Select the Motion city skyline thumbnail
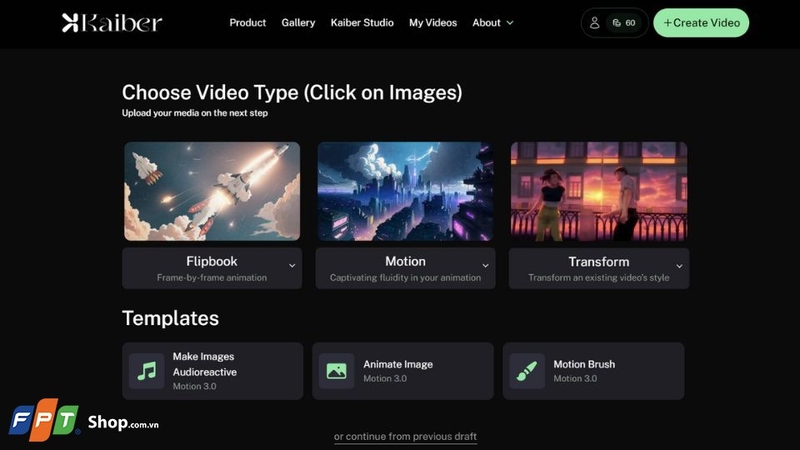 (x=405, y=191)
